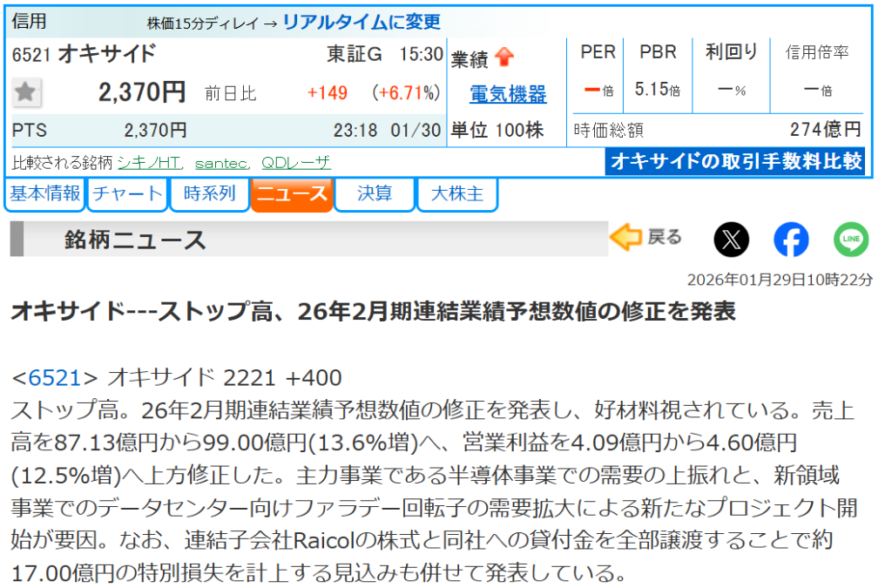Open compared stock シキノHT
Screen dimensions: 892x588
149,163
